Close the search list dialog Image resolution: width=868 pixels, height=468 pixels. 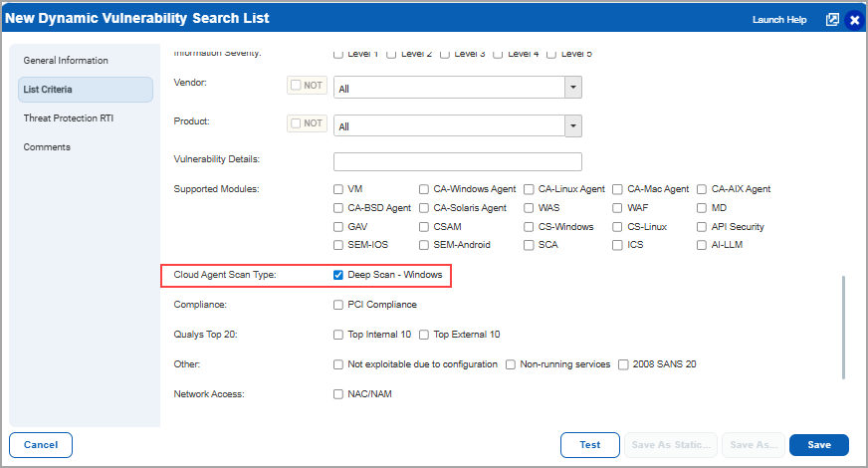pyautogui.click(x=854, y=21)
